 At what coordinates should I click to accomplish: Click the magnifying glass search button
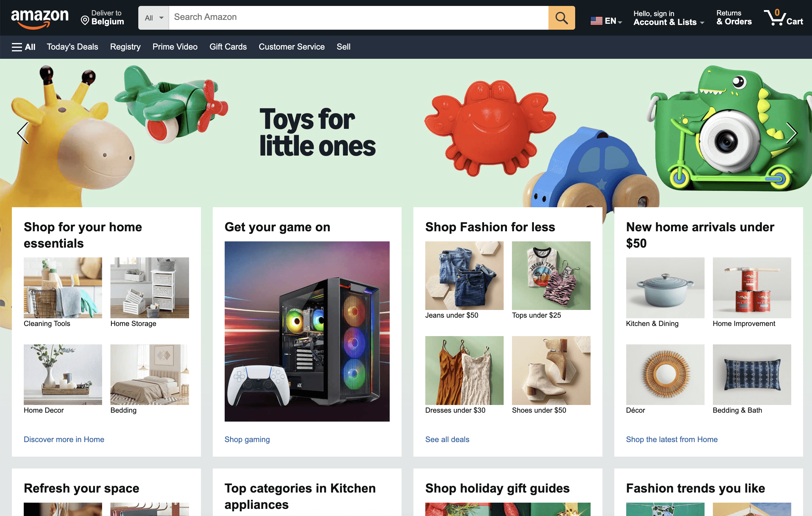click(561, 18)
